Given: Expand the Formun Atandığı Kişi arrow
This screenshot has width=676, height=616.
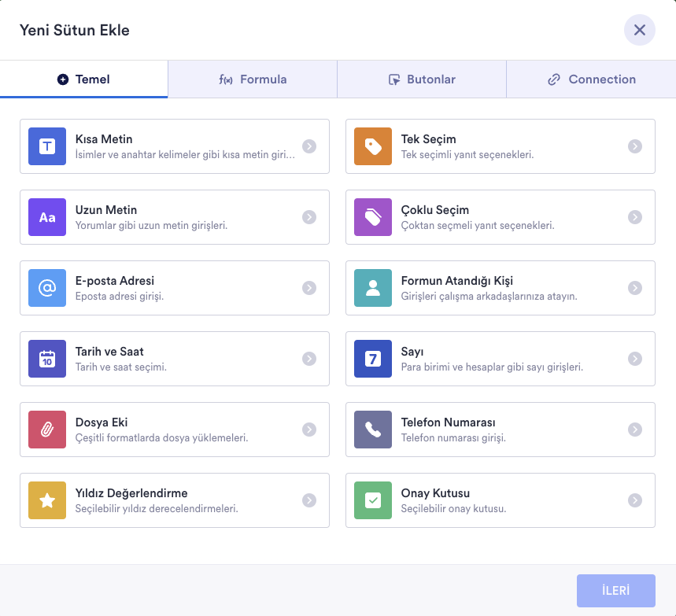Looking at the screenshot, I should coord(635,288).
